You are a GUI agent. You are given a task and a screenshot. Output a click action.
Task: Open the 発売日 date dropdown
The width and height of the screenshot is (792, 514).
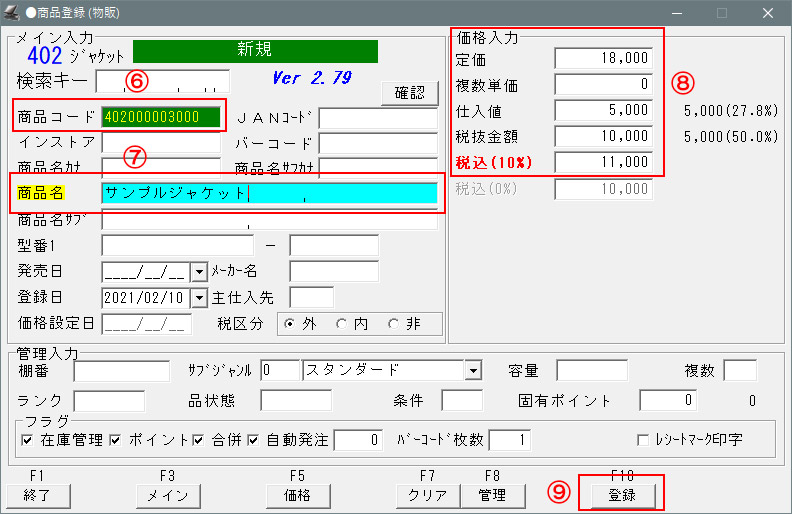pos(197,271)
